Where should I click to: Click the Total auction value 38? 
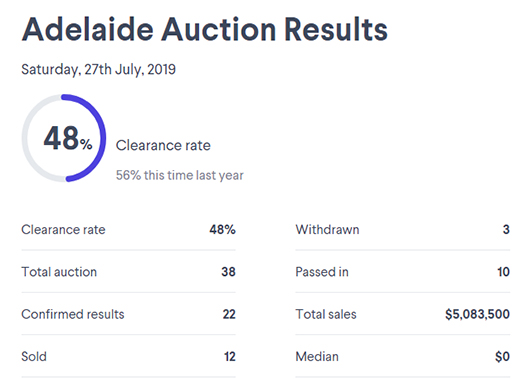point(228,272)
